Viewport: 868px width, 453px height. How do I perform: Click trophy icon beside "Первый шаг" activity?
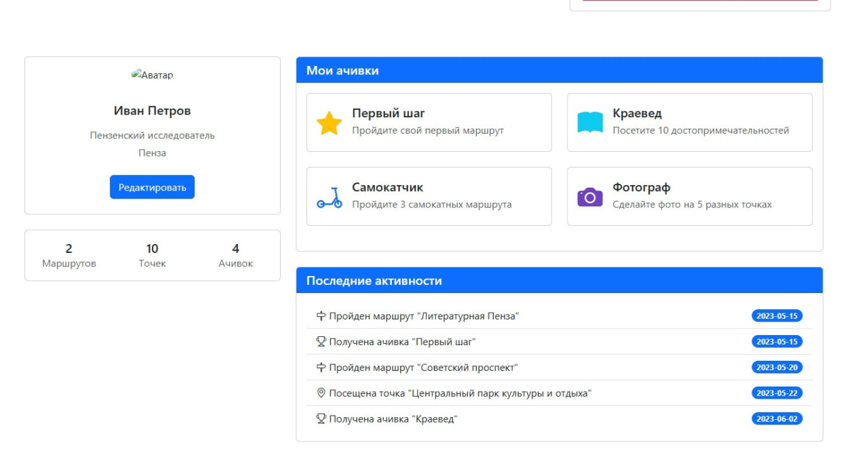coord(321,342)
